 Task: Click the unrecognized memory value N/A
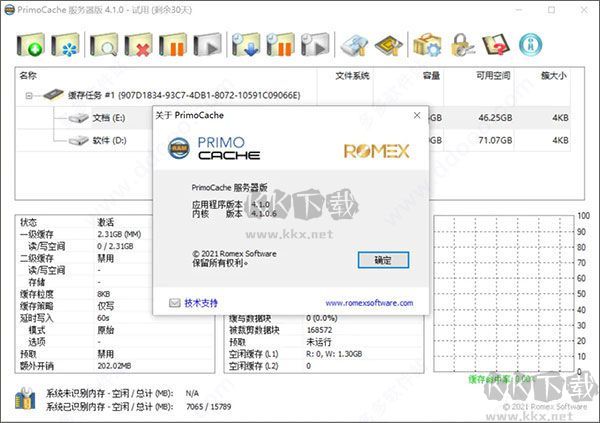click(x=192, y=394)
